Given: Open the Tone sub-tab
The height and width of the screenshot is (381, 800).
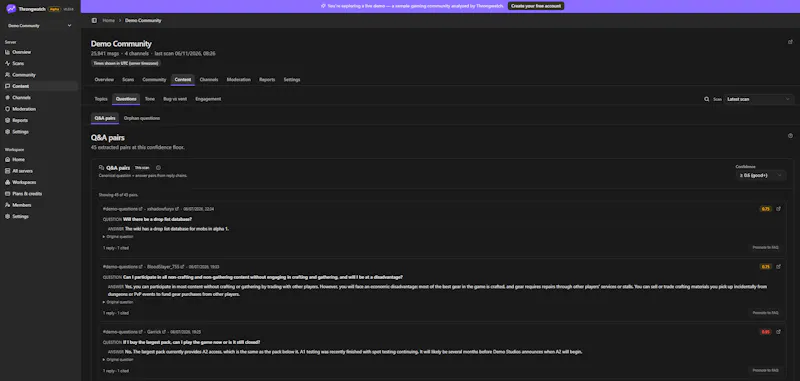Looking at the screenshot, I should click(x=149, y=99).
